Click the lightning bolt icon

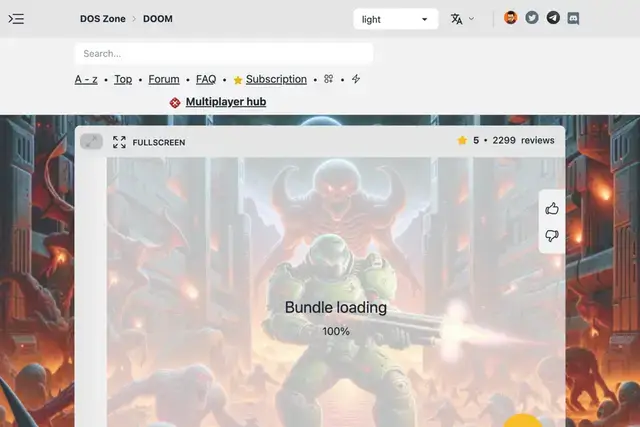click(356, 79)
